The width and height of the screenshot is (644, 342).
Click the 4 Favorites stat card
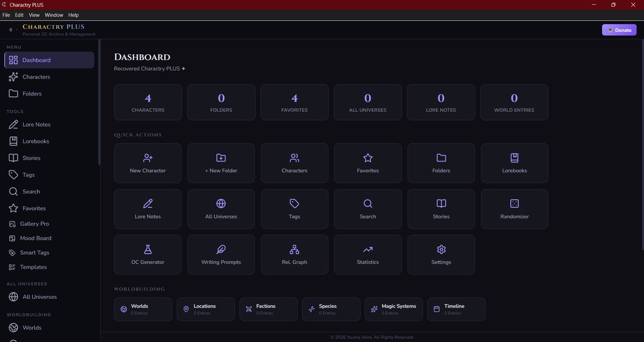point(294,102)
